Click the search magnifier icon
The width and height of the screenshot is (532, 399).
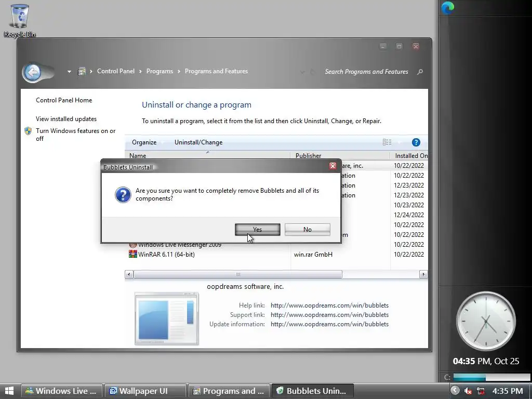coord(420,72)
